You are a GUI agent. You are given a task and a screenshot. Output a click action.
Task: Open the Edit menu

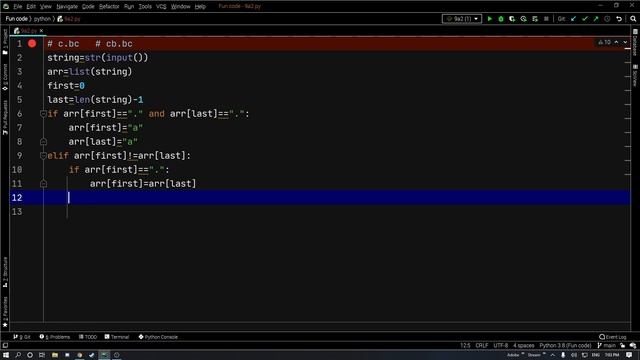(31, 7)
